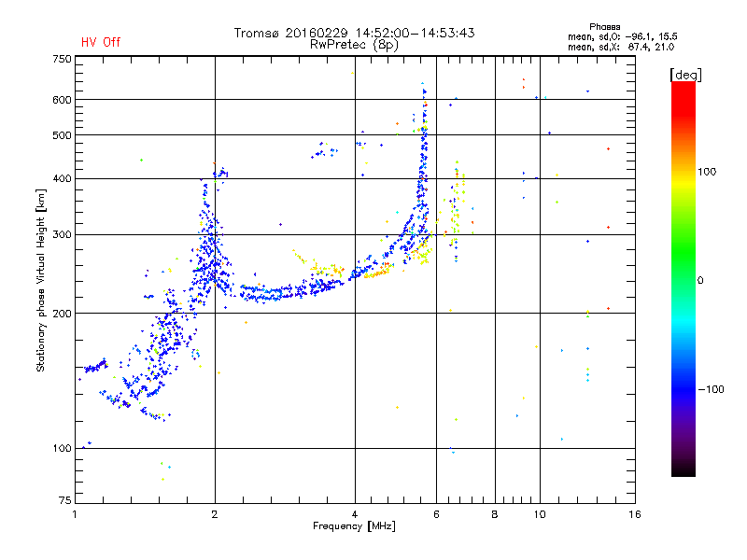Click the x-axis tick label '4'
Viewport: 747px width, 560px height.
(355, 514)
